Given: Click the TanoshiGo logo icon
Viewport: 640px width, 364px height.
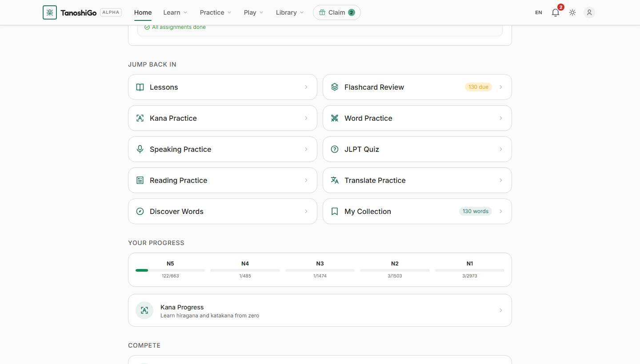Looking at the screenshot, I should (50, 12).
